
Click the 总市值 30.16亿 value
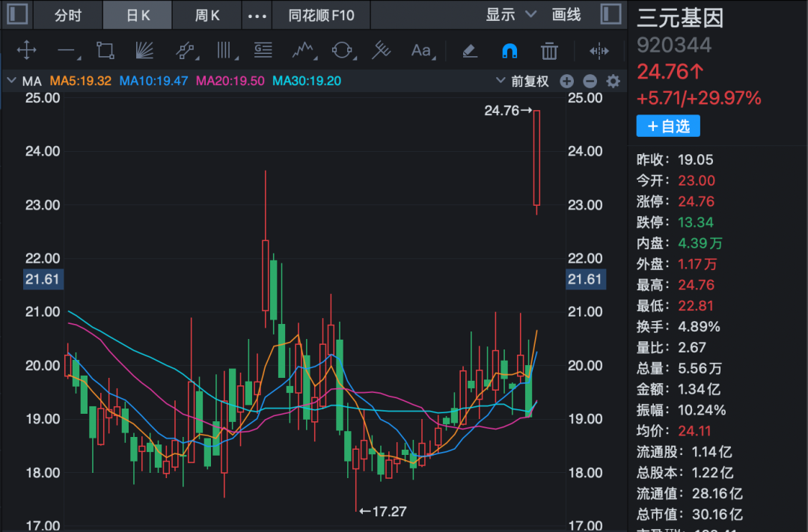click(717, 515)
